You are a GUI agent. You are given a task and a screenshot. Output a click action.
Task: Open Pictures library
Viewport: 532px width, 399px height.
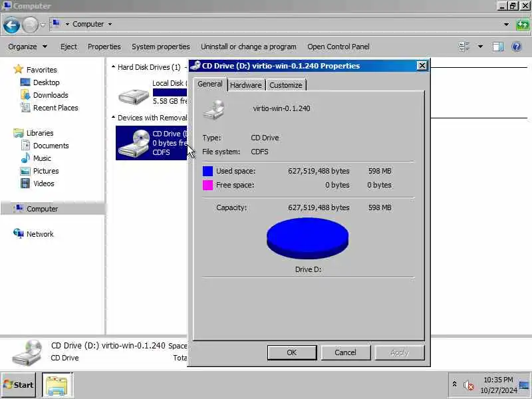[x=46, y=171]
